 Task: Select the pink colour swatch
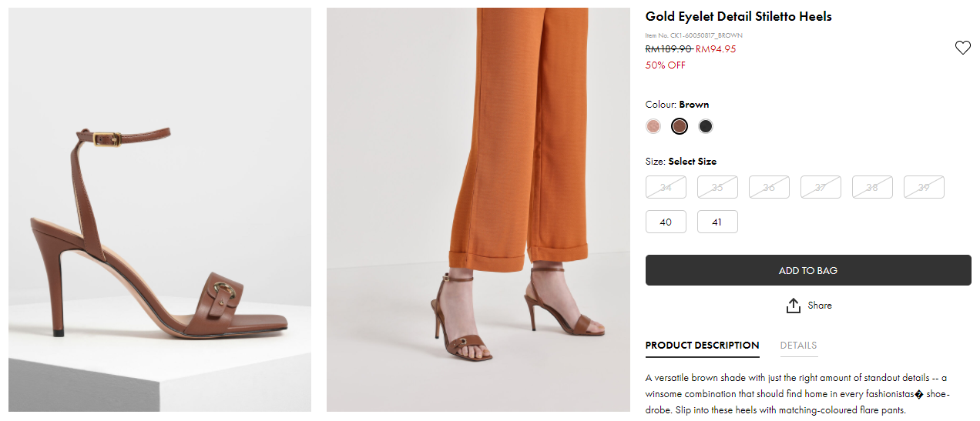(653, 126)
